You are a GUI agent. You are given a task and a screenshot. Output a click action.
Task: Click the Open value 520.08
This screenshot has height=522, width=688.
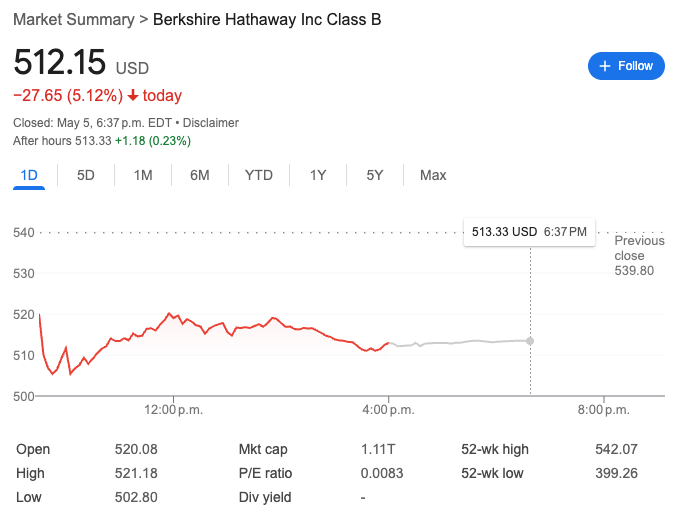(x=136, y=449)
